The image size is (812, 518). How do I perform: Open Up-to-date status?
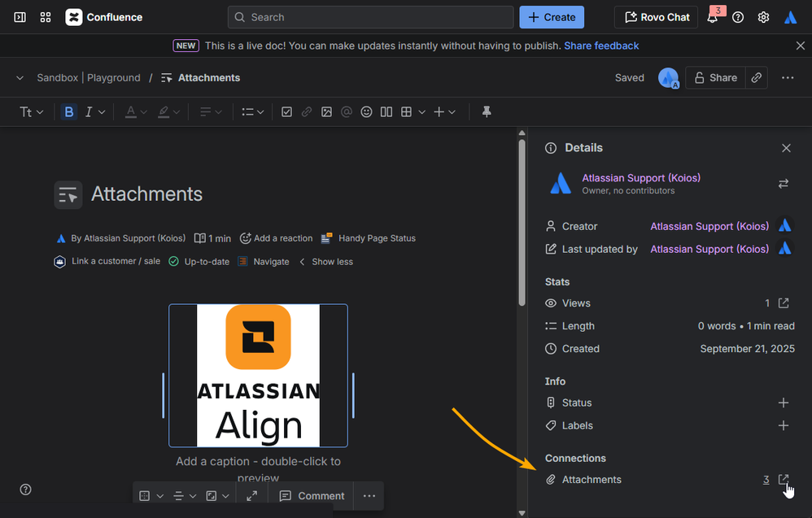point(199,261)
